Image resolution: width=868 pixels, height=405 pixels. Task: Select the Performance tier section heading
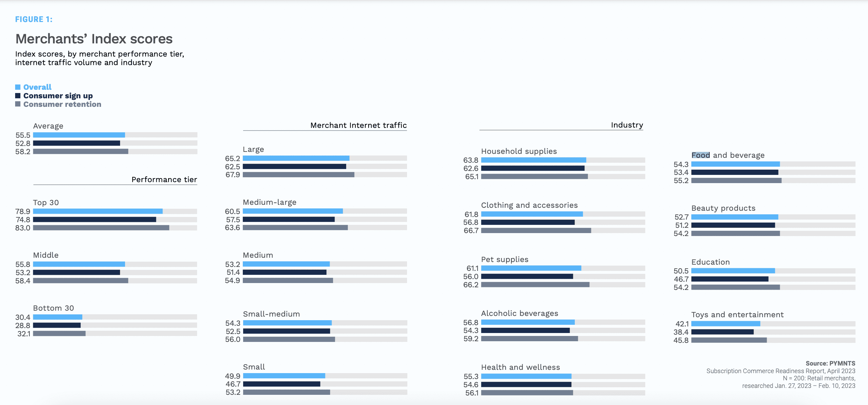pyautogui.click(x=164, y=179)
